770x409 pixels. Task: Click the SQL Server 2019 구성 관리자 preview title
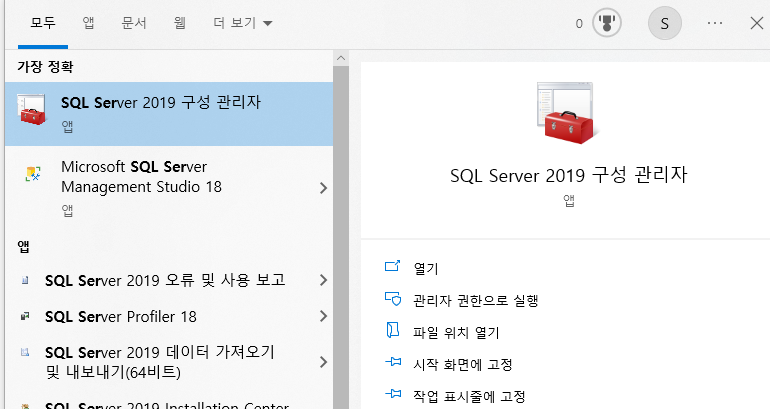click(569, 175)
